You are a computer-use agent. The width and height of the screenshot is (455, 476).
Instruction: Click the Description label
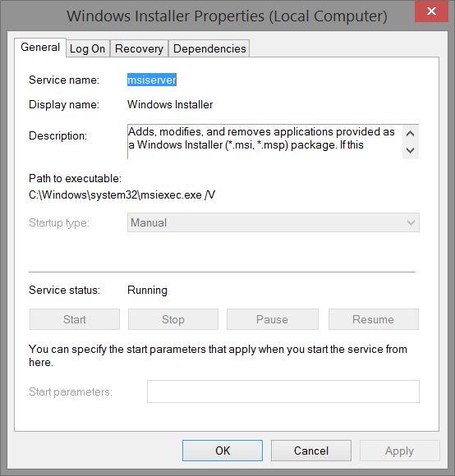point(58,135)
